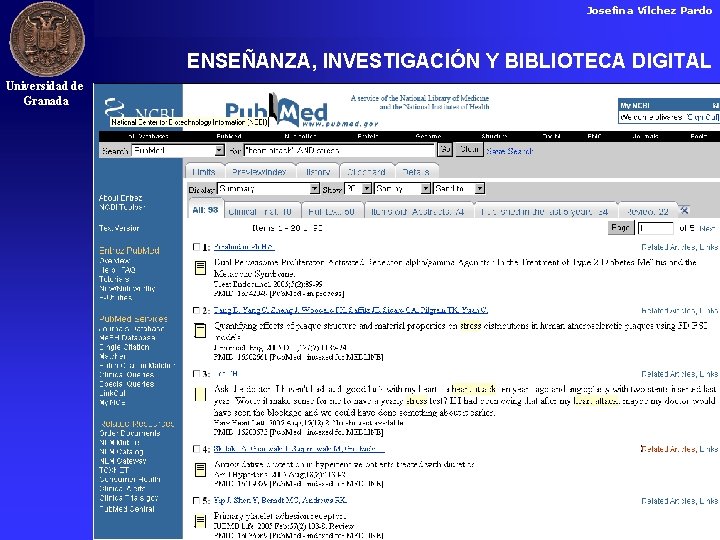Viewport: 720px width, 540px height.
Task: Open PubMed Central sidebar link
Action: click(x=127, y=509)
